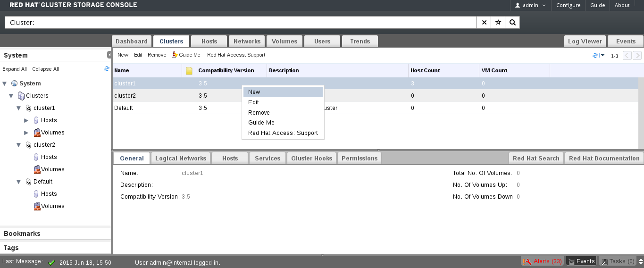Open Tasks (0) panel in footer
Screen dimensions: 644x268
click(617, 261)
